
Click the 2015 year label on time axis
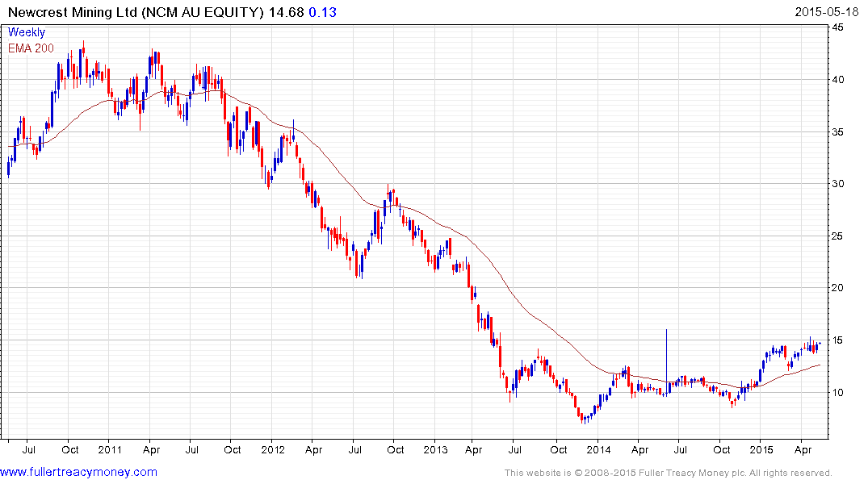(x=761, y=449)
